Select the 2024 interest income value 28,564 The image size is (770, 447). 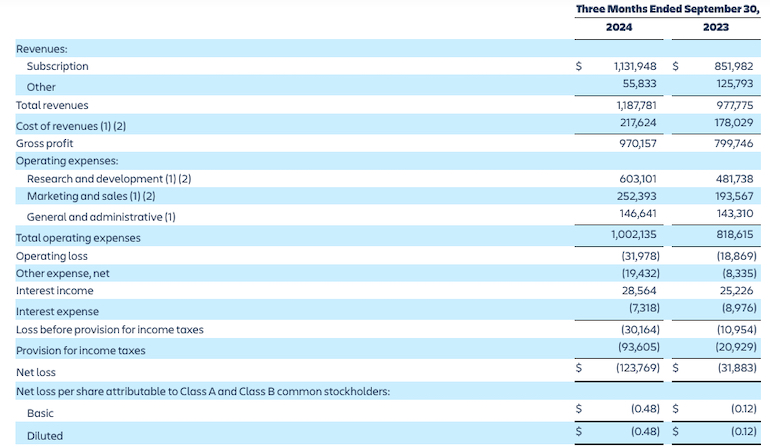pos(640,291)
